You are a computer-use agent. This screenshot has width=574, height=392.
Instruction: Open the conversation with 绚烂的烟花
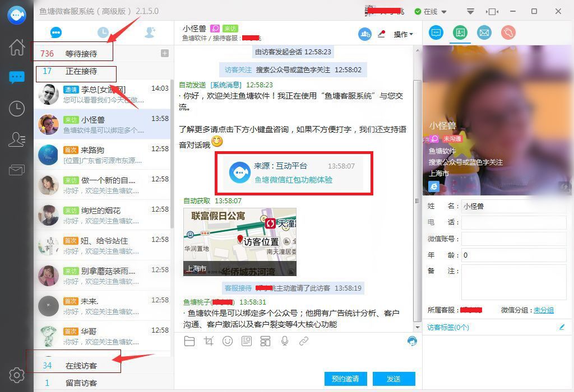(x=102, y=215)
